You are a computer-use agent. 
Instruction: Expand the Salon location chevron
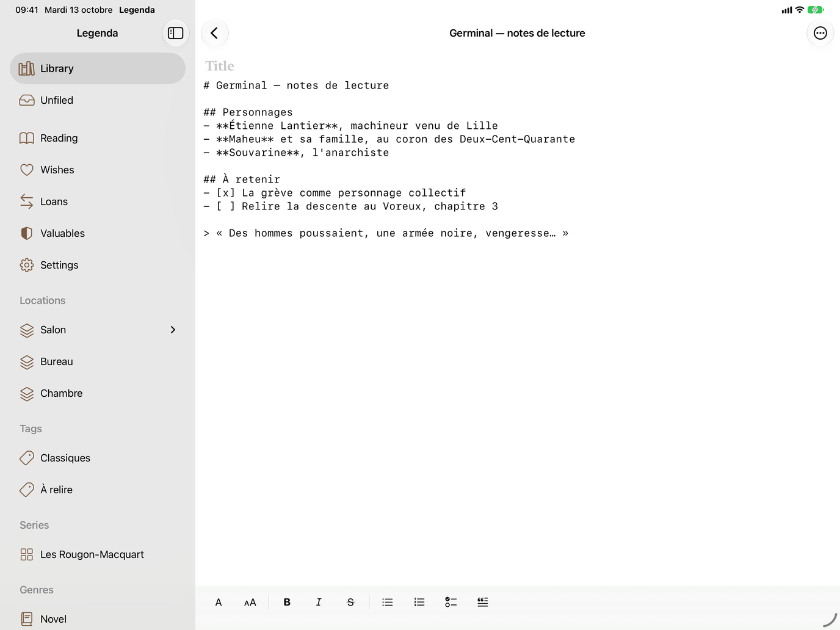point(173,330)
